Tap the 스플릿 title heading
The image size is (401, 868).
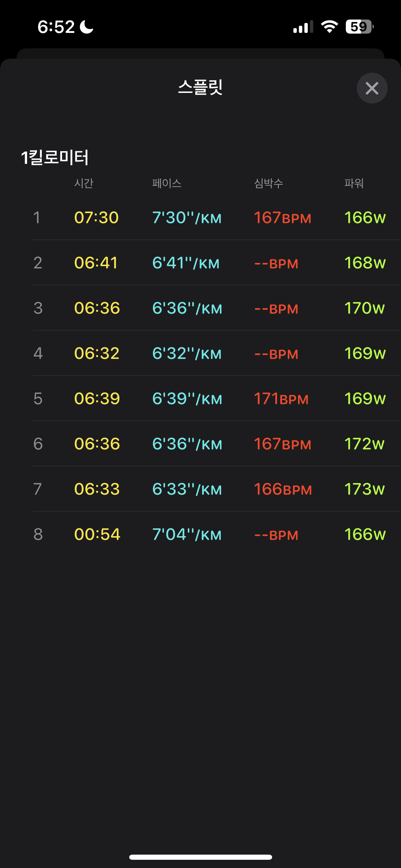point(200,87)
